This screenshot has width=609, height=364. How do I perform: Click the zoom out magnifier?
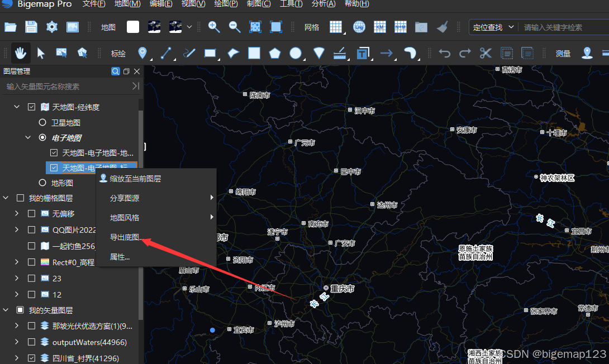pyautogui.click(x=235, y=27)
